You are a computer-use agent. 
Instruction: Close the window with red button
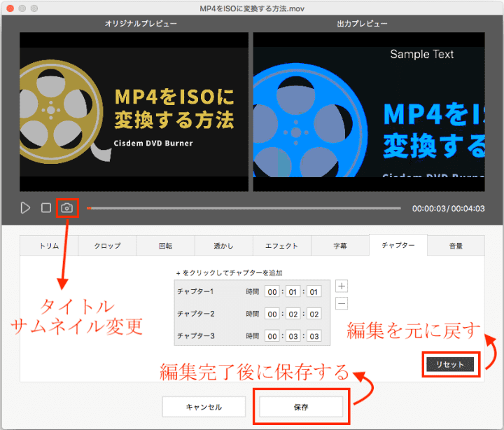[10, 8]
